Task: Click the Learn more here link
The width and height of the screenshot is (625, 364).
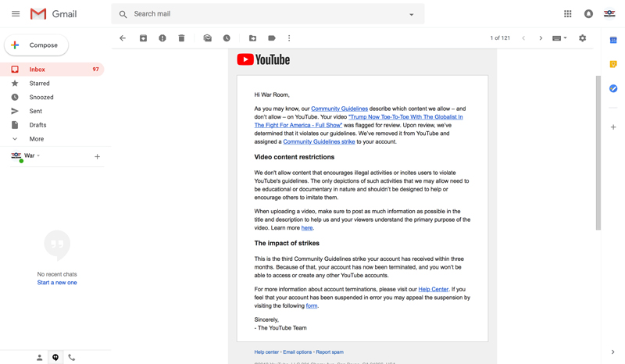Action: click(x=307, y=228)
